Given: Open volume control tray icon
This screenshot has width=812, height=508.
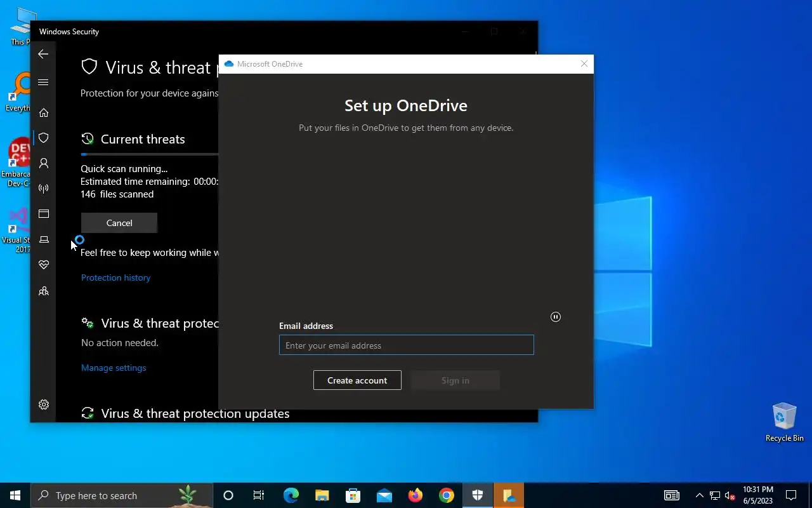Looking at the screenshot, I should pyautogui.click(x=730, y=495).
